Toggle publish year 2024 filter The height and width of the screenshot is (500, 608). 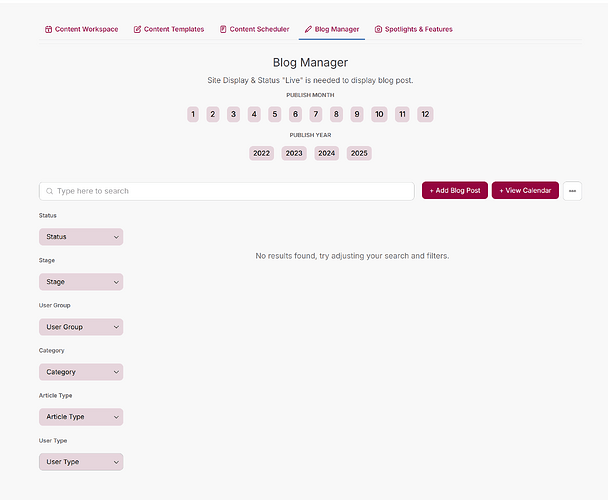327,154
